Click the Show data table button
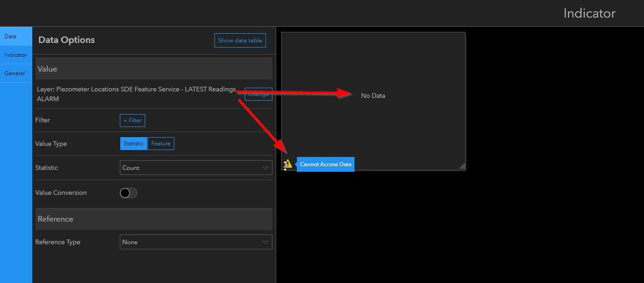 [x=240, y=40]
